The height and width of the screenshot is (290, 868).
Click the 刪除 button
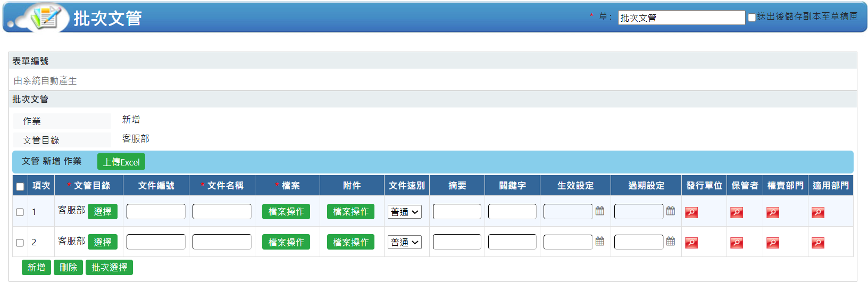pos(68,267)
